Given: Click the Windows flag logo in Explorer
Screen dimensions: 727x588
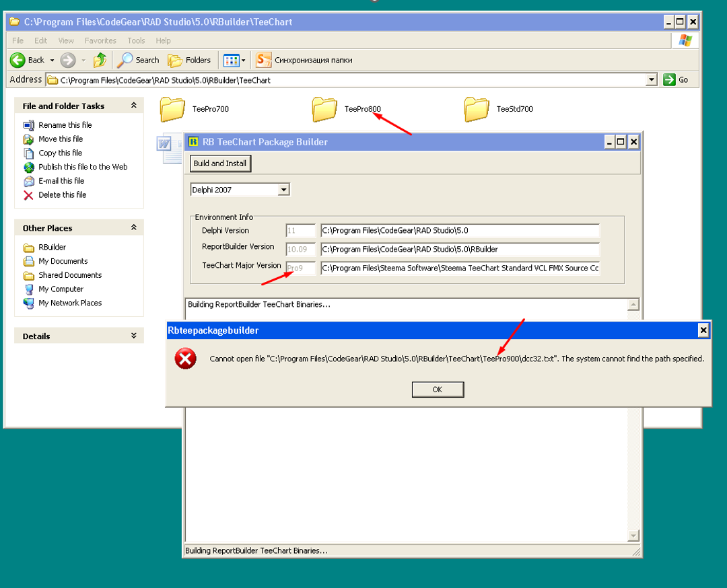Looking at the screenshot, I should (685, 41).
